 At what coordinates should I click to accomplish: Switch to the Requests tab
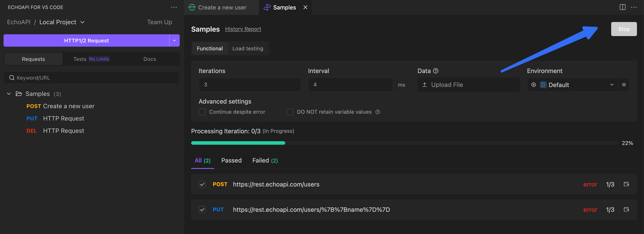coord(33,59)
